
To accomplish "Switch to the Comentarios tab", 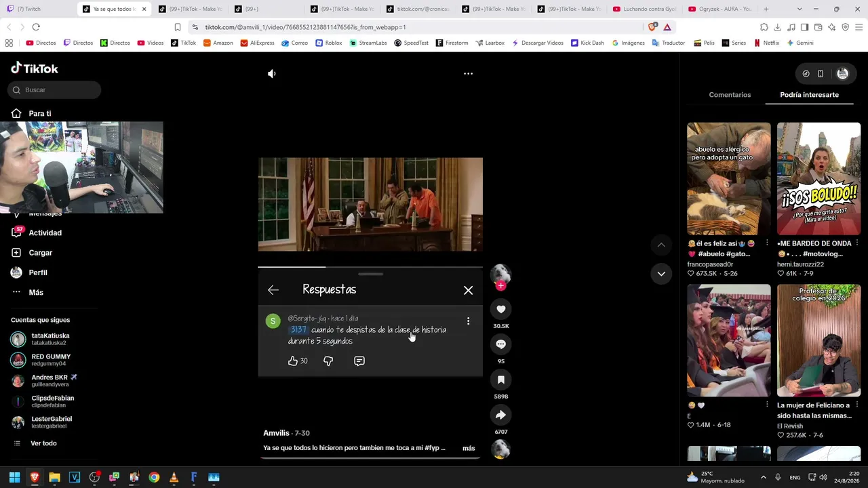I will (730, 95).
